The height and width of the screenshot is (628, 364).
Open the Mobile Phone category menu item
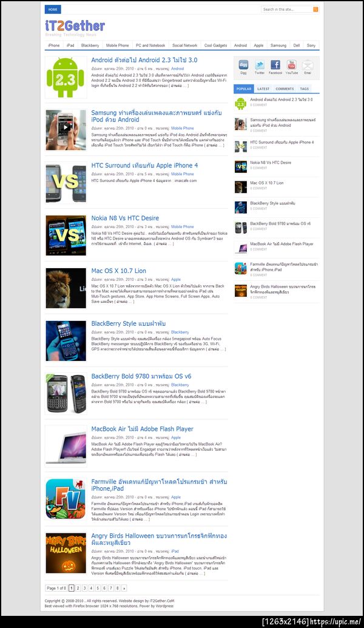pos(117,46)
